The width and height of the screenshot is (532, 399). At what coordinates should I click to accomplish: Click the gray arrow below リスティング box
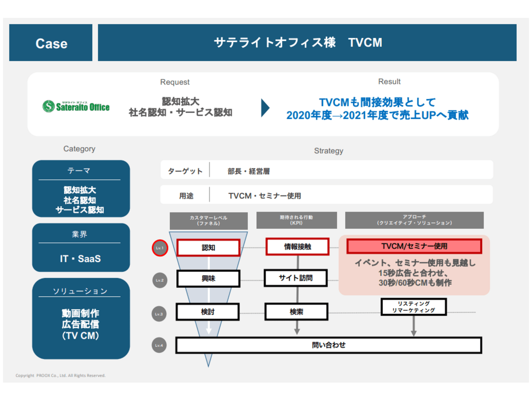tap(413, 326)
